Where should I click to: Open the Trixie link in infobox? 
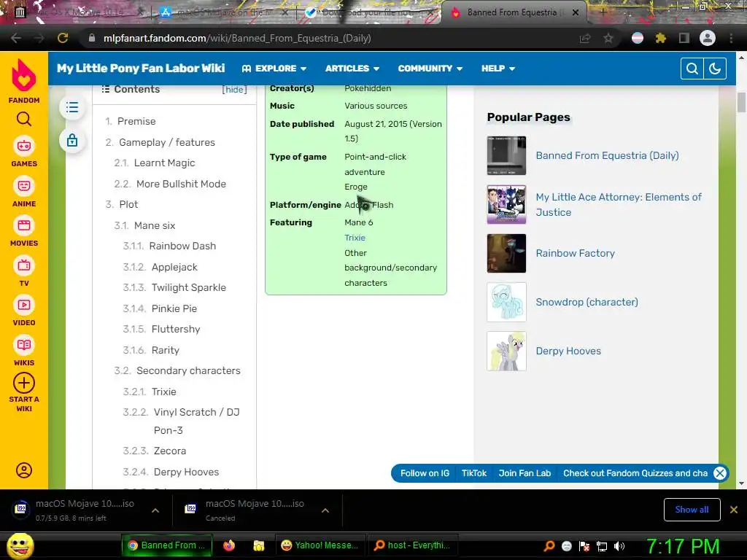(355, 238)
